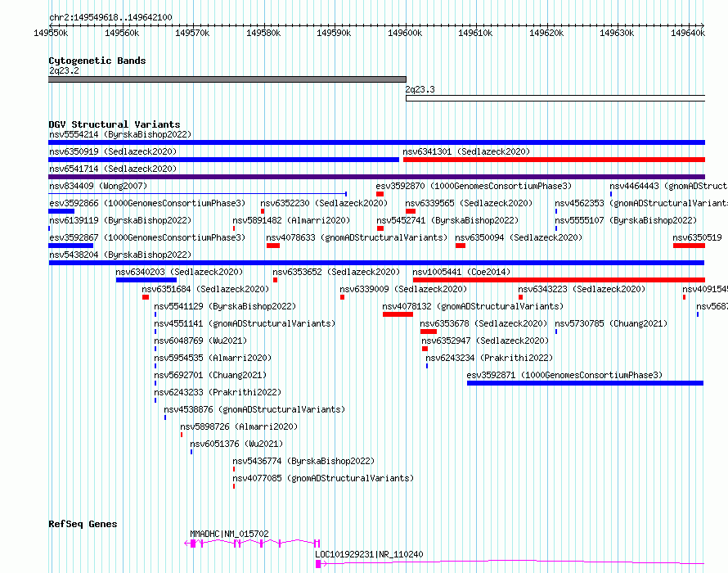Click the DGV Structural Variants track title
728x573 pixels.
point(115,124)
